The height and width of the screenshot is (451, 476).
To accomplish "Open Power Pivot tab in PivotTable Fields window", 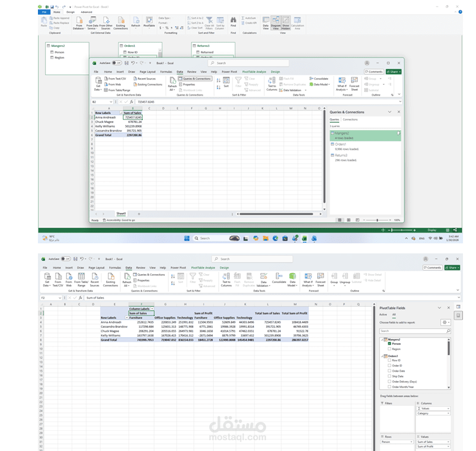I will pos(178,268).
